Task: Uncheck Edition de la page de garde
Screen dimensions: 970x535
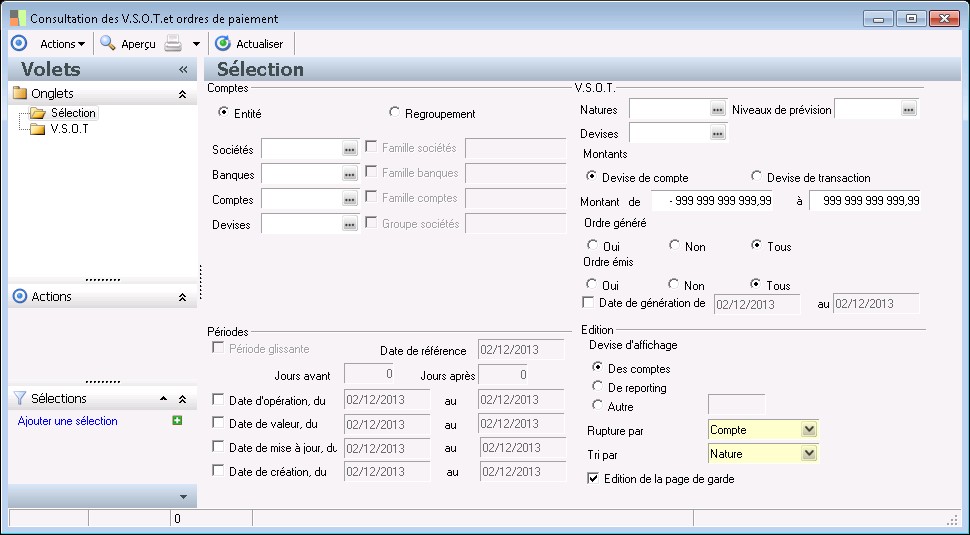Action: click(593, 479)
